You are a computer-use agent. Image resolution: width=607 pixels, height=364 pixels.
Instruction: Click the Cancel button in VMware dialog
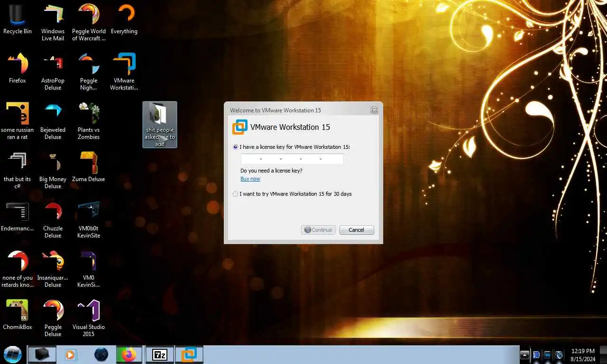[x=357, y=230]
